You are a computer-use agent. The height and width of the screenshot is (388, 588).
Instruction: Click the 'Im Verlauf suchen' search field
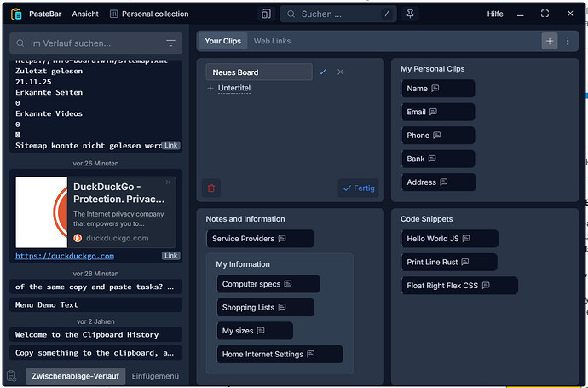pyautogui.click(x=92, y=43)
